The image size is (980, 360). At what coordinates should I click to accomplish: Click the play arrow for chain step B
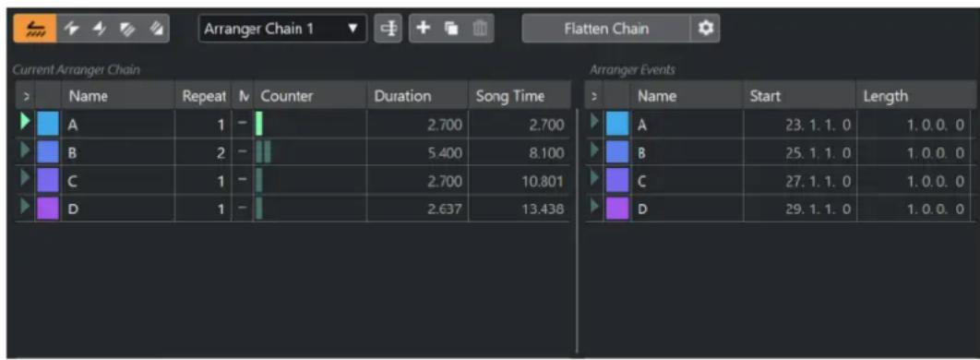pyautogui.click(x=25, y=150)
